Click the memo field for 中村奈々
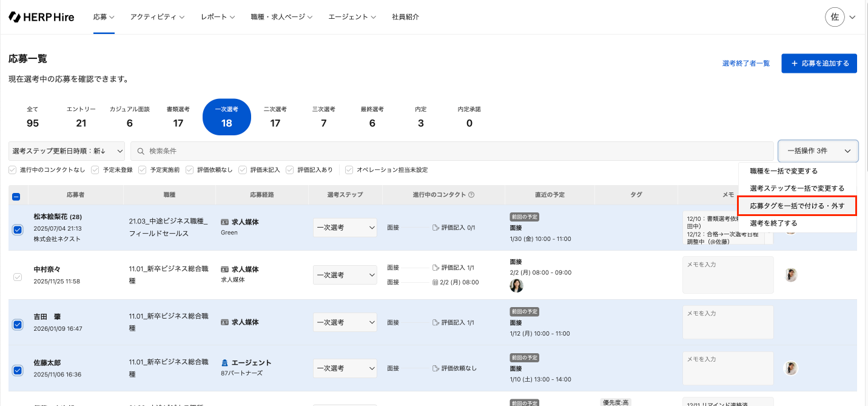868x406 pixels. pos(727,274)
